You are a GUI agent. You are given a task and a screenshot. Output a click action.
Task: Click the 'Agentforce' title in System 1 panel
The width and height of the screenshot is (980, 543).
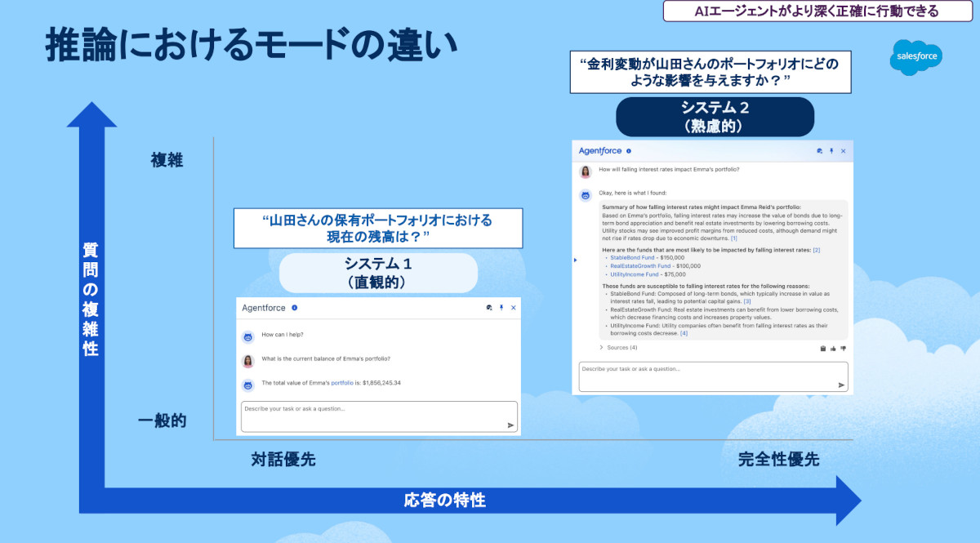(x=264, y=308)
